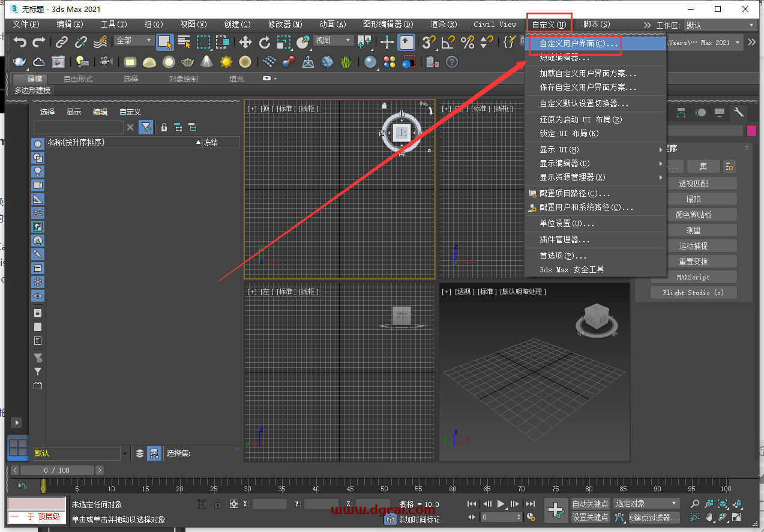Toggle the lock icon in scene explorer
This screenshot has width=764, height=532.
coord(164,128)
